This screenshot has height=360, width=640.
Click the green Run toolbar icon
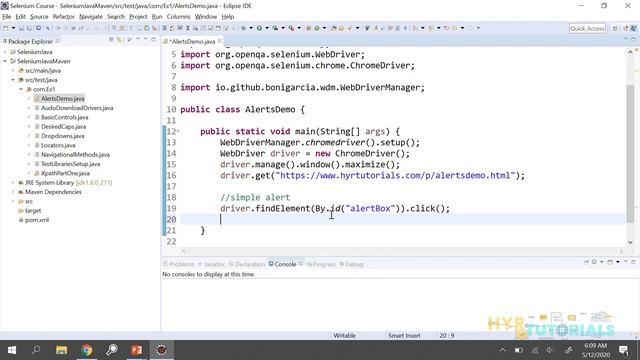point(259,28)
